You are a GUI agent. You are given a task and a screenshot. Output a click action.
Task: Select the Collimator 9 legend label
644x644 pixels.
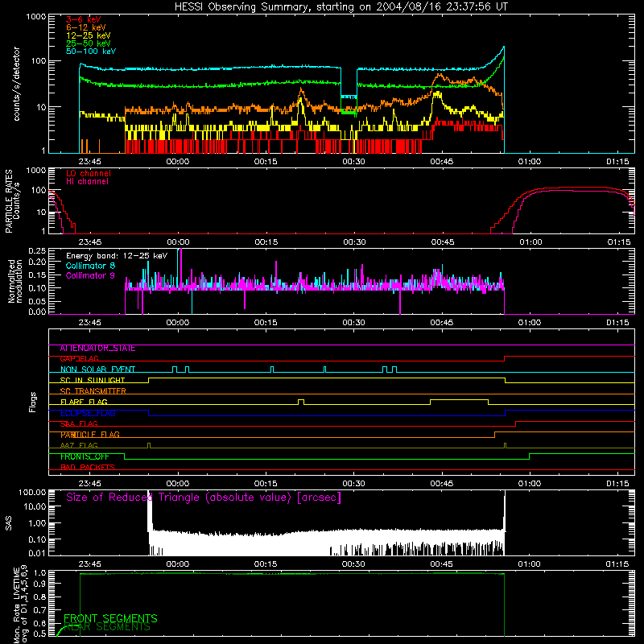(90, 275)
